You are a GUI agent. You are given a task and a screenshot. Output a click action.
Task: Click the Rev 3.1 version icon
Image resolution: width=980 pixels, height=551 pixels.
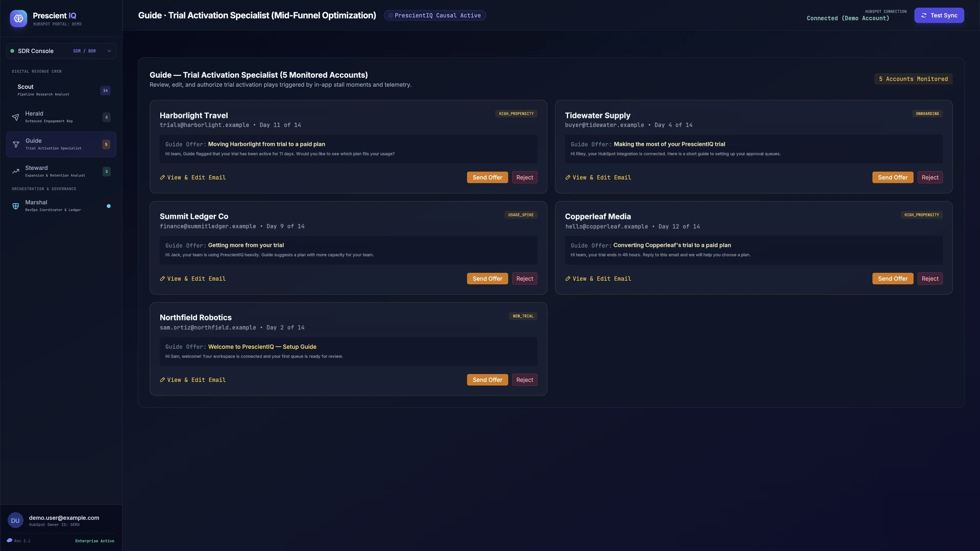click(10, 541)
